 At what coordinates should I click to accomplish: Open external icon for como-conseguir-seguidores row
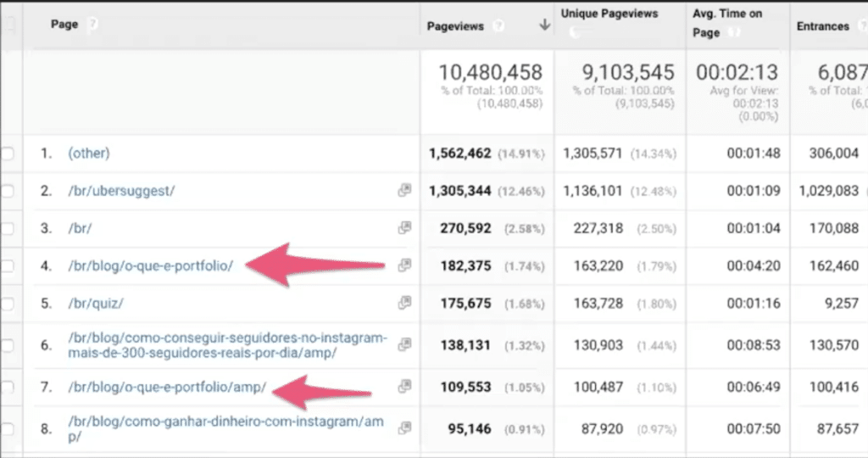[404, 344]
